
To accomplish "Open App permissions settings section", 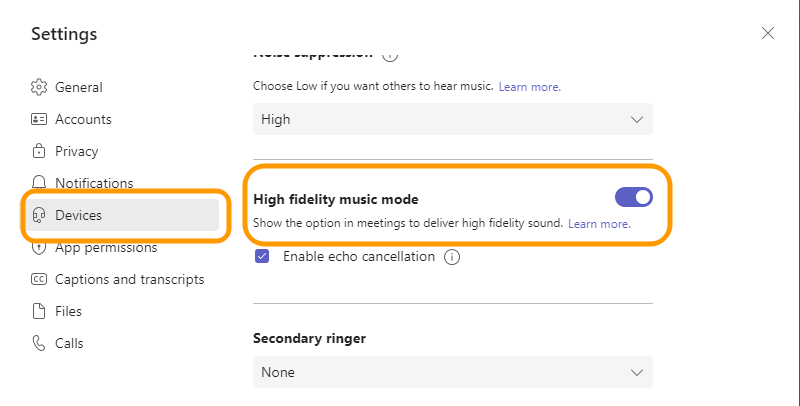I will (x=106, y=247).
